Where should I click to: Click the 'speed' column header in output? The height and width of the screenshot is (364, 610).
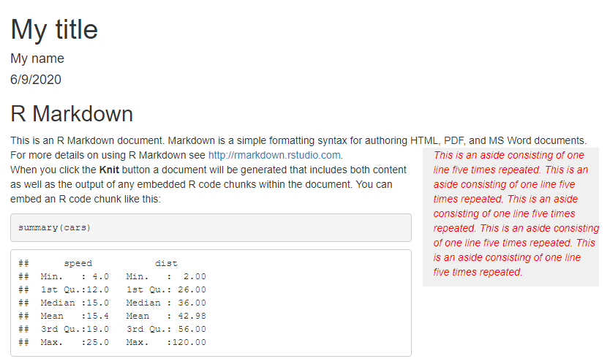click(78, 263)
